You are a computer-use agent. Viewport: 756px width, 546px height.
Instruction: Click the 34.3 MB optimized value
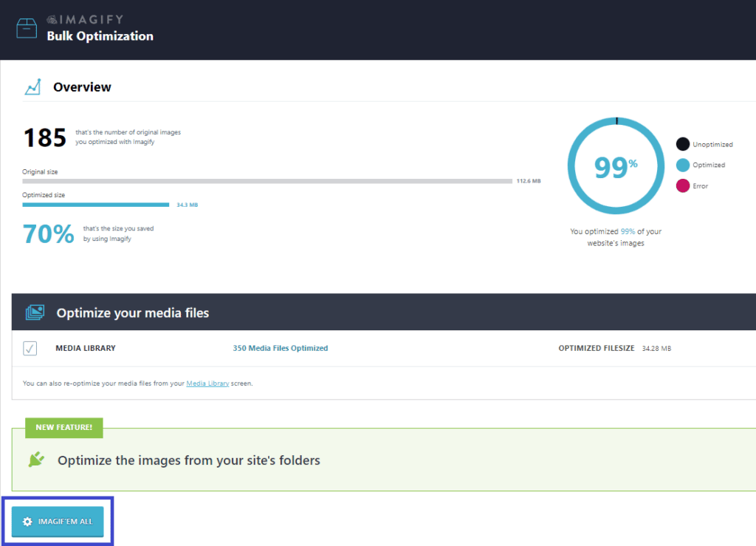point(187,205)
